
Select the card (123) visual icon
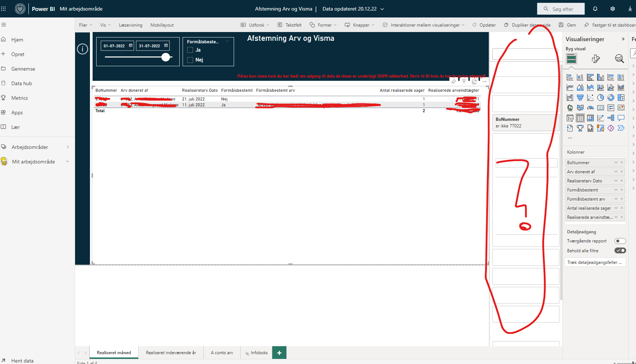point(601,108)
